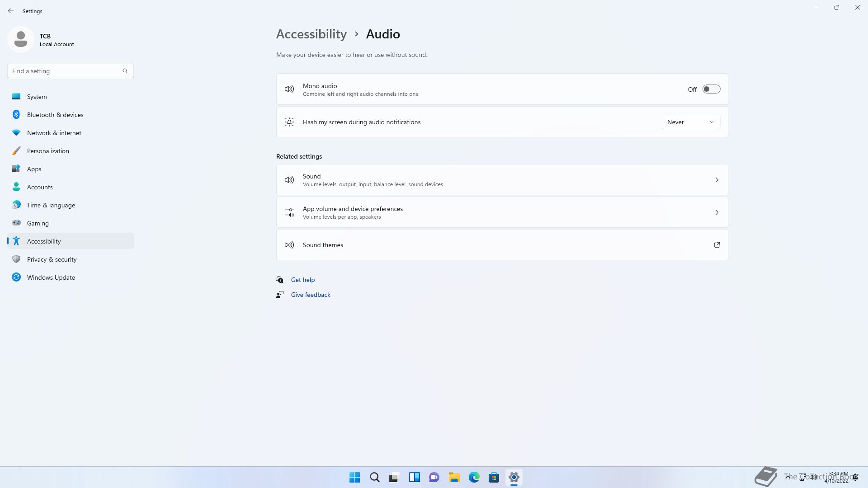The image size is (868, 488).
Task: Open Apps settings category
Action: (70, 169)
